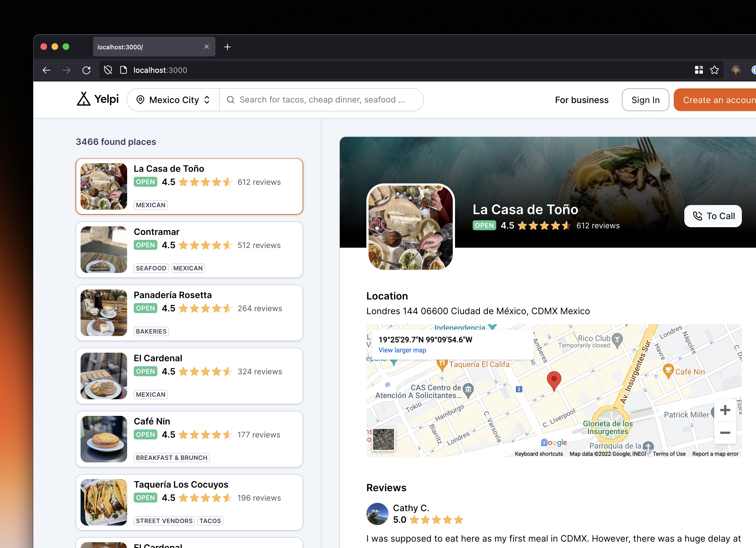The width and height of the screenshot is (756, 548).
Task: Click the To Call button
Action: coord(713,216)
